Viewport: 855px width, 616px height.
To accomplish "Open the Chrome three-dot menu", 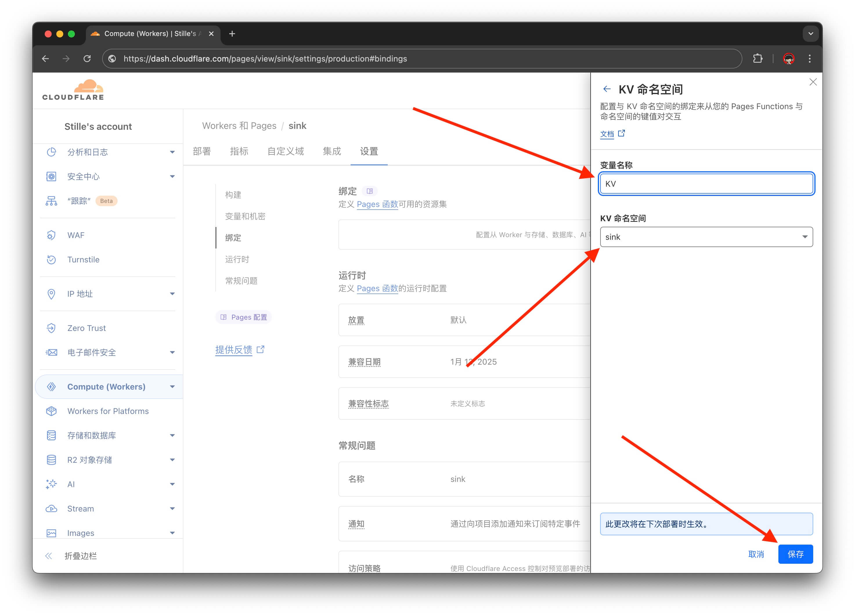I will (x=809, y=59).
